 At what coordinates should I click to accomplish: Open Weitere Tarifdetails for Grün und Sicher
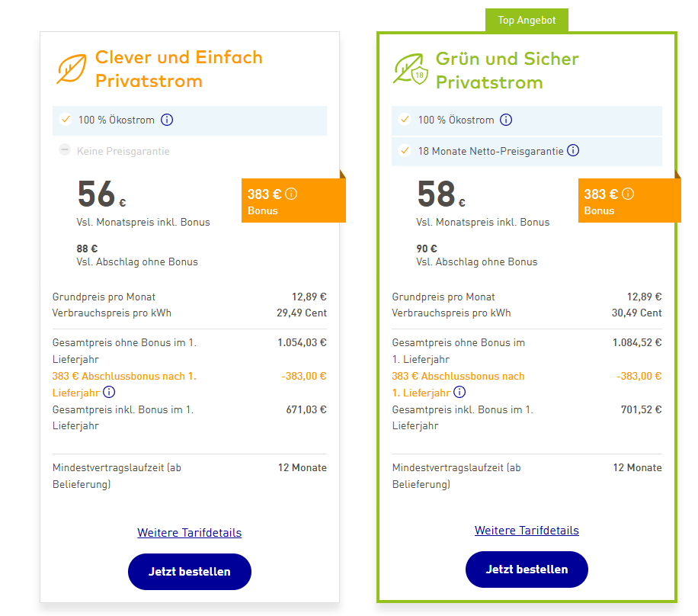pyautogui.click(x=527, y=531)
